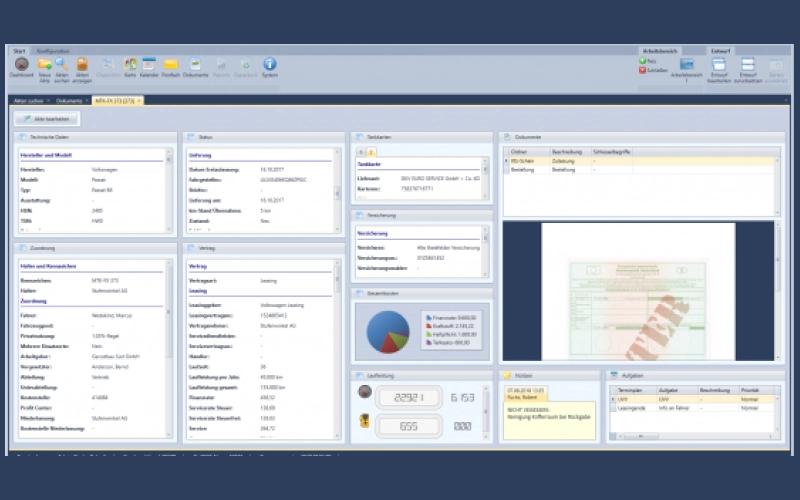This screenshot has height=500, width=800.
Task: Click Teilkasko purple legend swatch
Action: tap(429, 343)
